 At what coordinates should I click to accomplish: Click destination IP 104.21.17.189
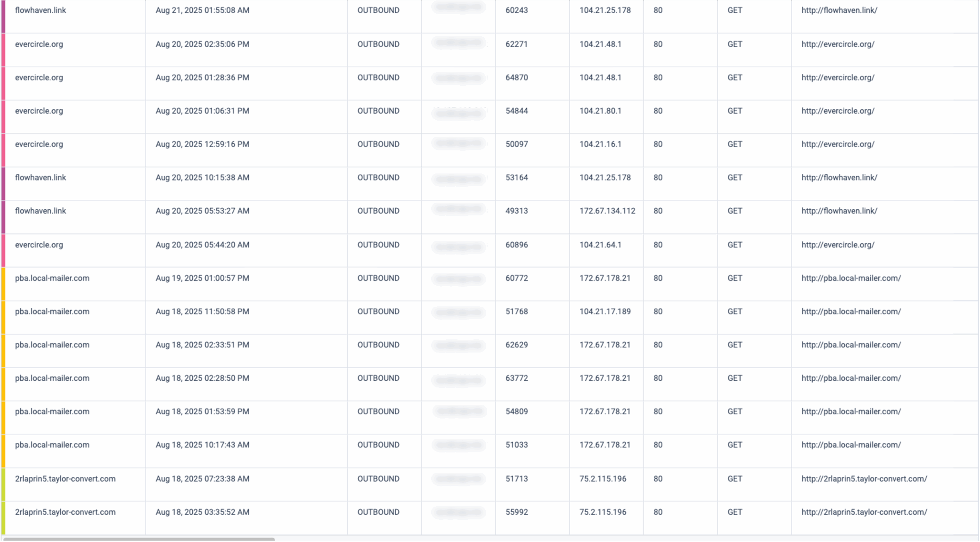coord(605,312)
